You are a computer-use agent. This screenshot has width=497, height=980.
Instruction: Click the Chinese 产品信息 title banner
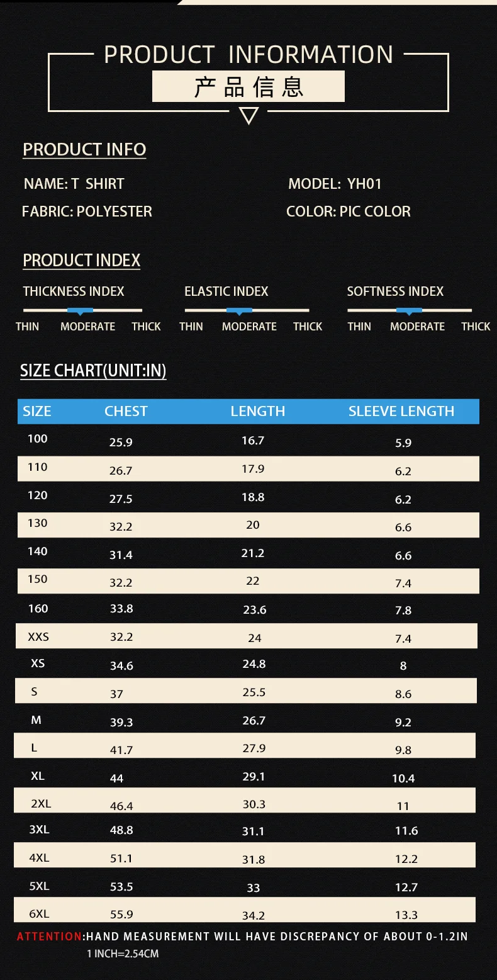[x=248, y=86]
